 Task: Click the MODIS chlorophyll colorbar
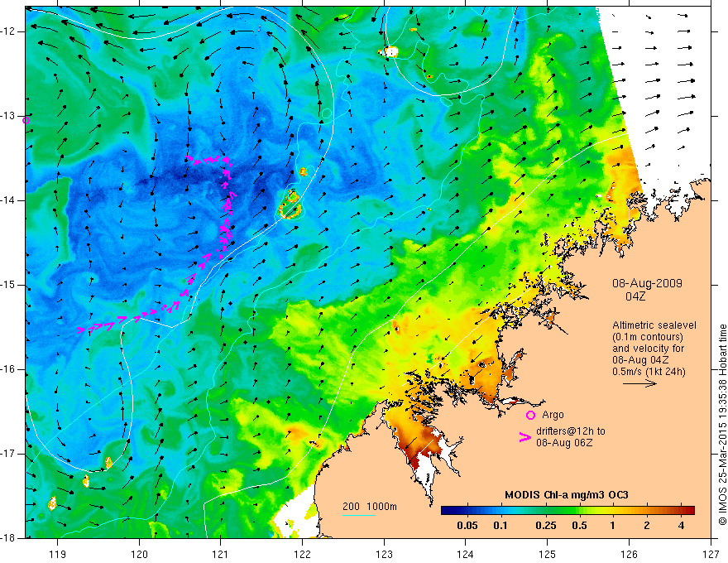point(568,511)
